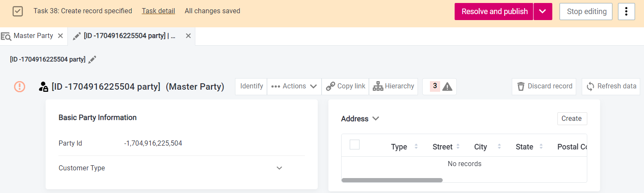The width and height of the screenshot is (644, 193).
Task: Click the Address table horizontal scrollbar
Action: (392, 180)
